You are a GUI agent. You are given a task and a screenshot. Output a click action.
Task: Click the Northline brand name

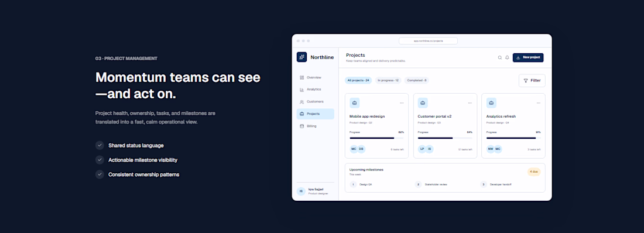(x=322, y=57)
